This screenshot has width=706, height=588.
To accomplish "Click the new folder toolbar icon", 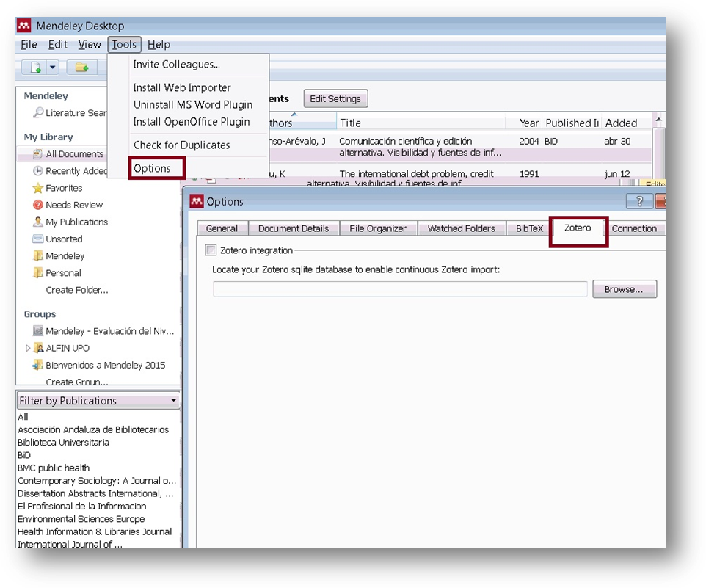I will (81, 68).
